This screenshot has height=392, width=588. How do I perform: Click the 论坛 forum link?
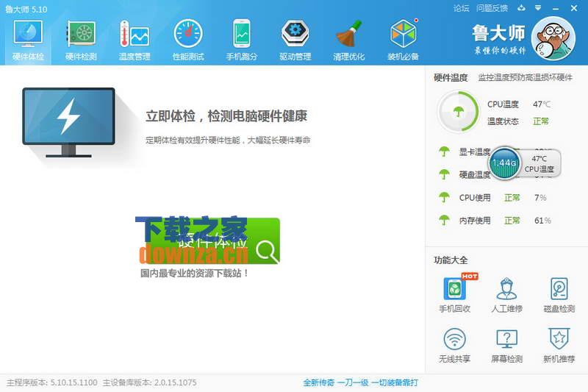coord(462,8)
